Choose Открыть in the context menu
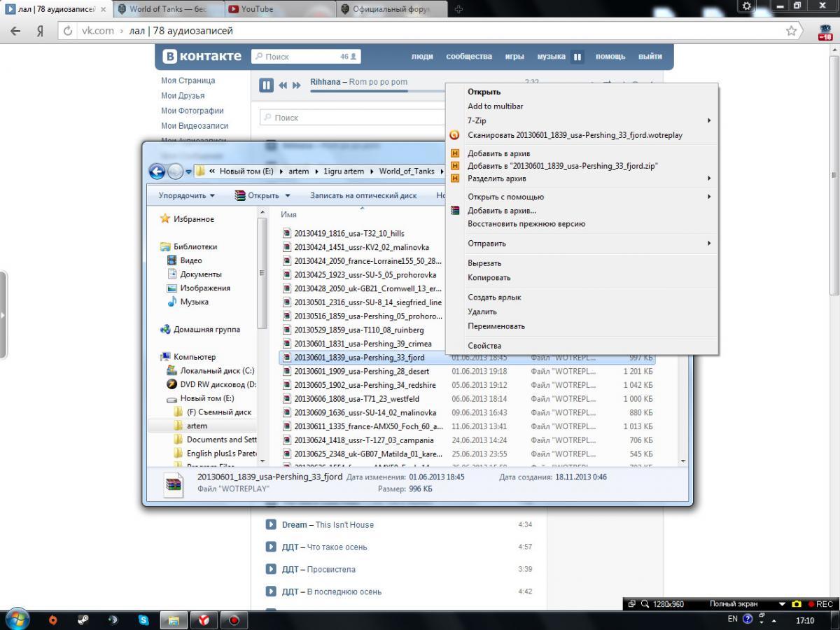840x630 pixels. click(x=581, y=92)
